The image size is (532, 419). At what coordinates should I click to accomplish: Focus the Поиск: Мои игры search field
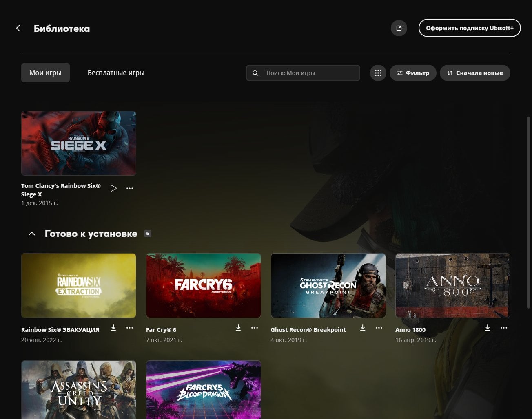303,73
